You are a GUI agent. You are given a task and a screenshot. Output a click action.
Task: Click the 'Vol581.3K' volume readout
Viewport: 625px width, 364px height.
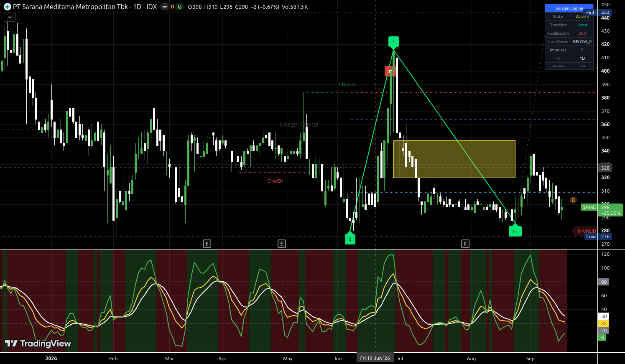tap(295, 7)
